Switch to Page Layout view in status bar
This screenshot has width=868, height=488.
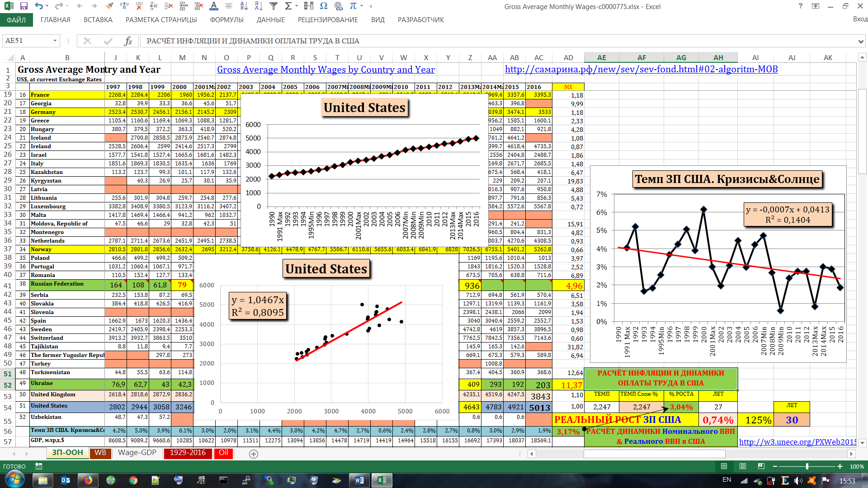point(742,466)
